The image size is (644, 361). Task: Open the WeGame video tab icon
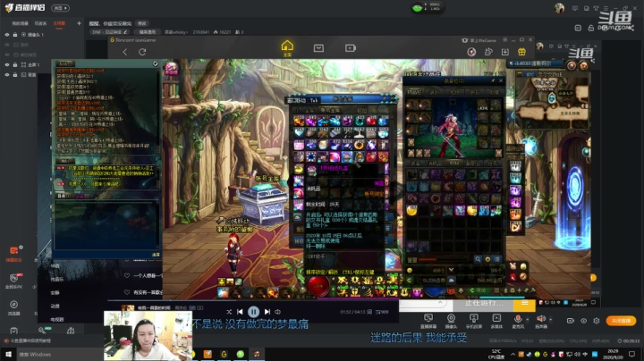click(351, 48)
